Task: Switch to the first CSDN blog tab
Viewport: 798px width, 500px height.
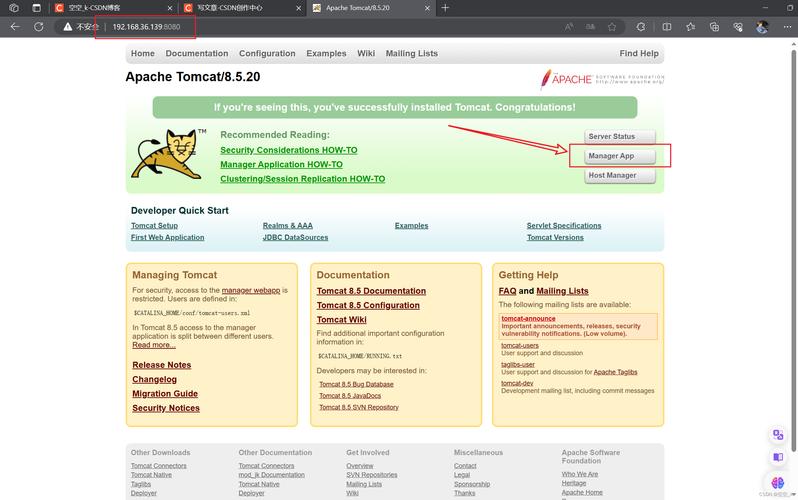Action: pos(113,8)
